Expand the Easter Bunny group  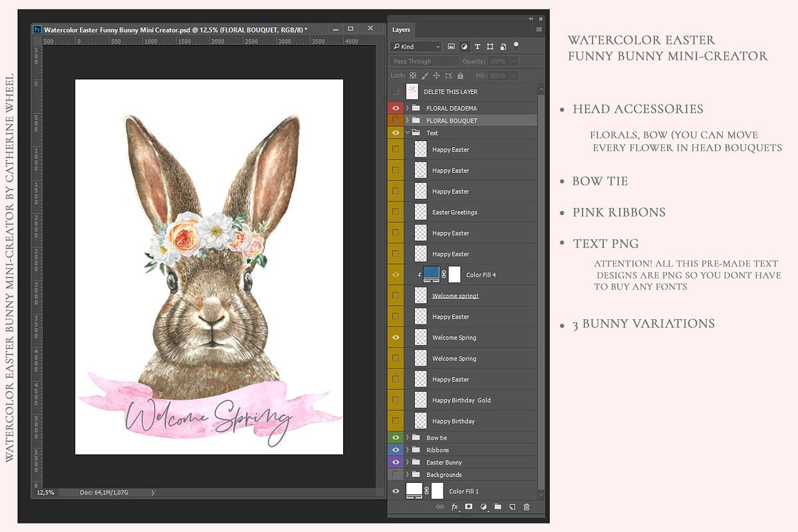point(407,462)
